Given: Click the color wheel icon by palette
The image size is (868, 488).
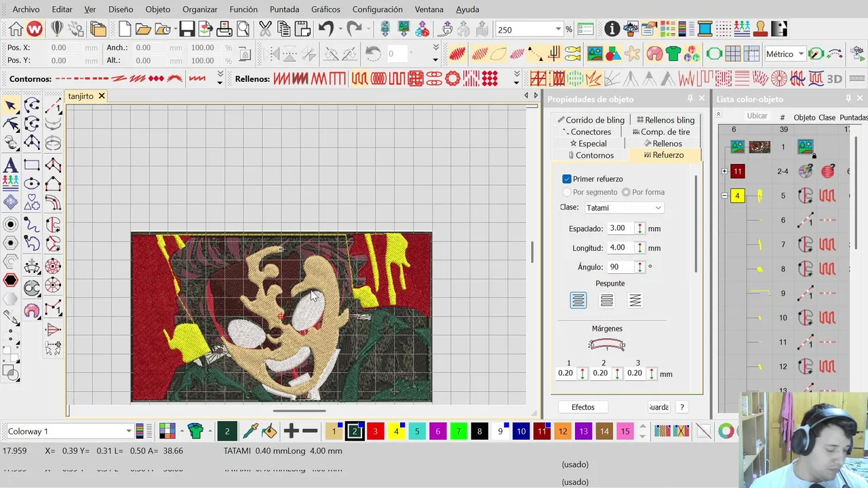Looking at the screenshot, I should (726, 431).
